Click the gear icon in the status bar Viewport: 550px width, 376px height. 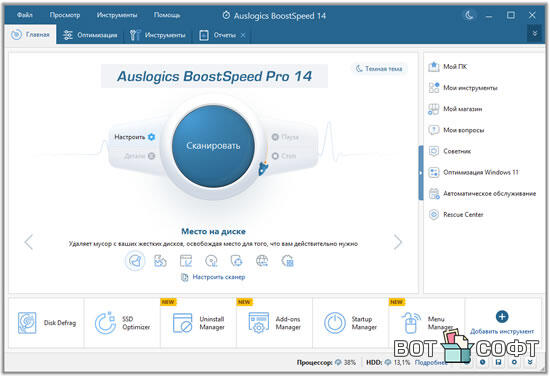tap(514, 362)
